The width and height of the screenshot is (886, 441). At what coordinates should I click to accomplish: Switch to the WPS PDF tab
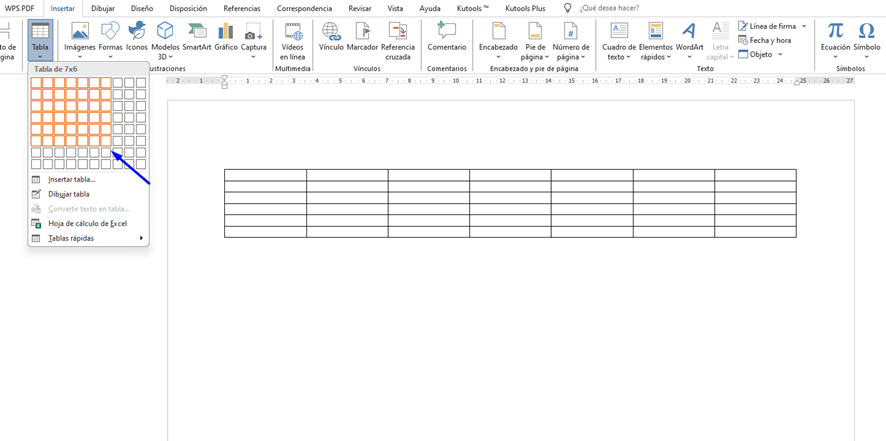pyautogui.click(x=20, y=8)
